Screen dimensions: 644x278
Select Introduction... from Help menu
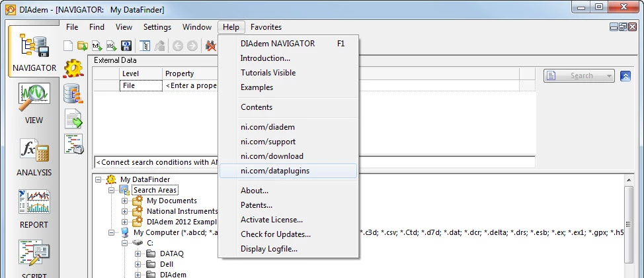pos(288,58)
